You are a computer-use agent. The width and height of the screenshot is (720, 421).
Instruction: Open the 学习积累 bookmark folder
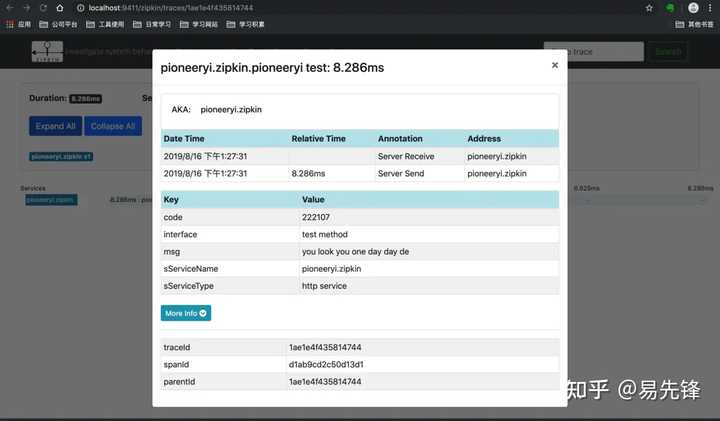click(246, 24)
